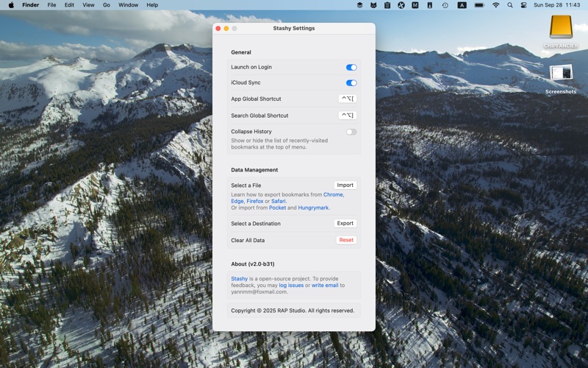Turn off Launch on Login

pyautogui.click(x=351, y=67)
